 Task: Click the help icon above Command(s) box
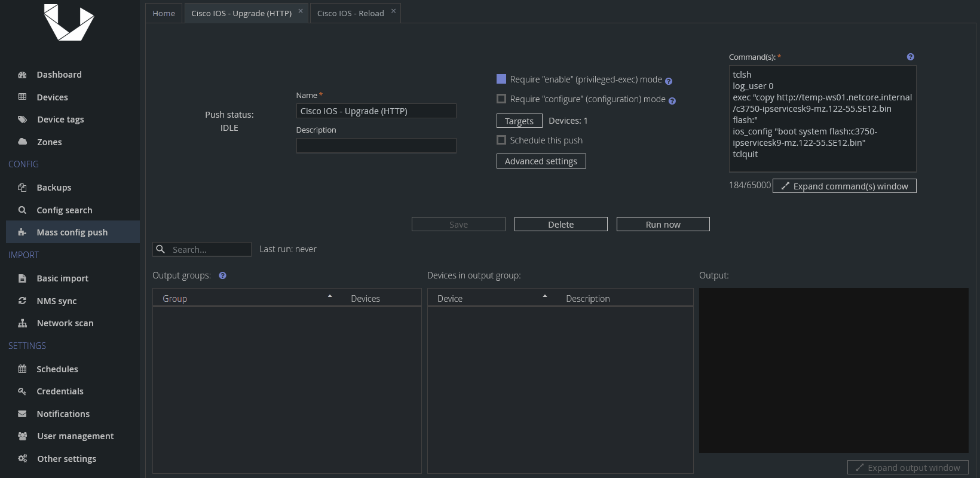(911, 57)
